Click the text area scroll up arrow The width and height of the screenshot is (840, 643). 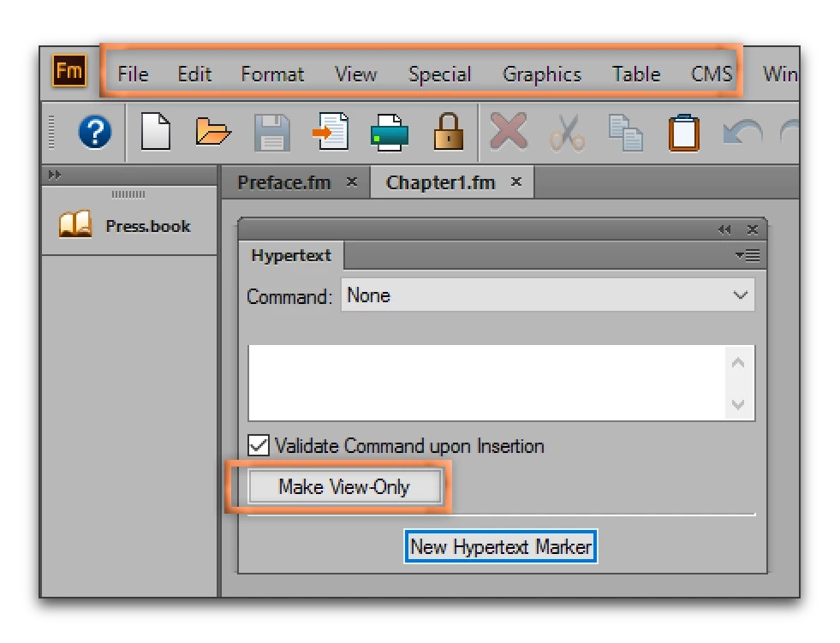click(x=738, y=363)
